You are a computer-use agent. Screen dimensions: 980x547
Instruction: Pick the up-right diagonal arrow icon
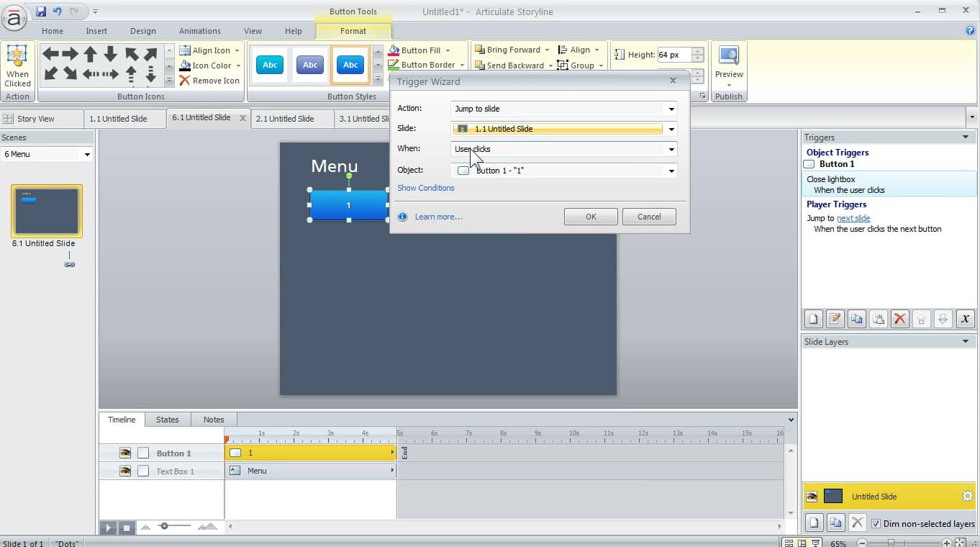(150, 54)
